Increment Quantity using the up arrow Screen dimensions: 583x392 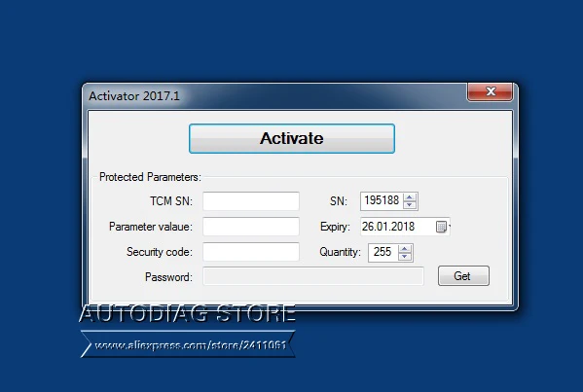click(405, 249)
